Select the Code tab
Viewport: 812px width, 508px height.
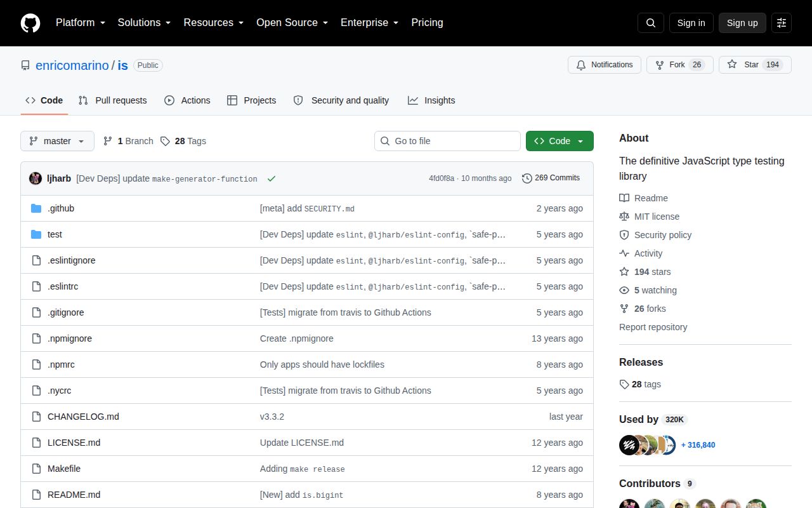click(x=44, y=100)
